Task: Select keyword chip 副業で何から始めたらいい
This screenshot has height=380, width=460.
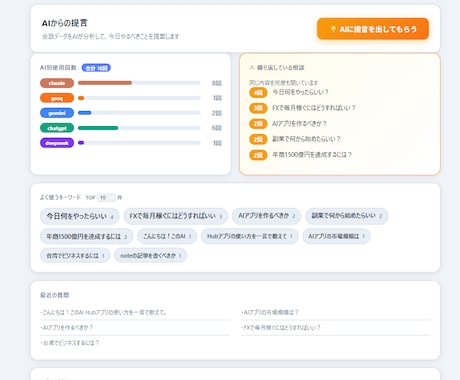Action: (347, 216)
